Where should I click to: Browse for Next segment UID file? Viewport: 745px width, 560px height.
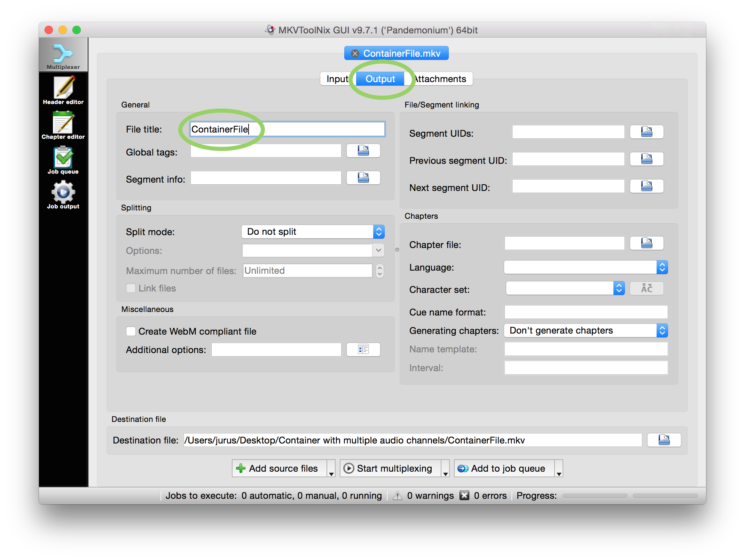pos(646,186)
